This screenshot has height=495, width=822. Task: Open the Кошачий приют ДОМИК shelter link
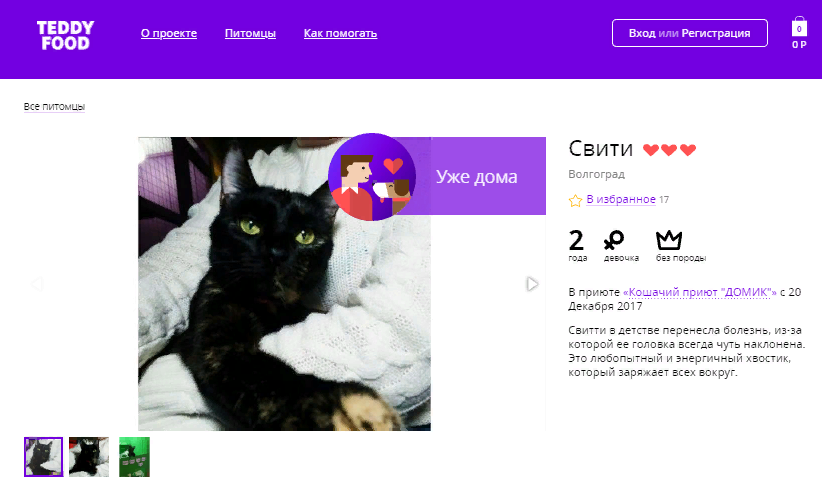coord(699,292)
